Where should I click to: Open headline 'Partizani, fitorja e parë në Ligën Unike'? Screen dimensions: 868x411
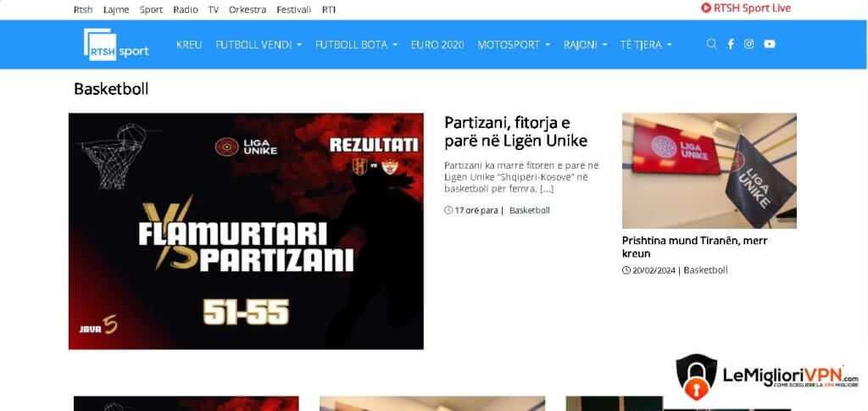[x=515, y=131]
